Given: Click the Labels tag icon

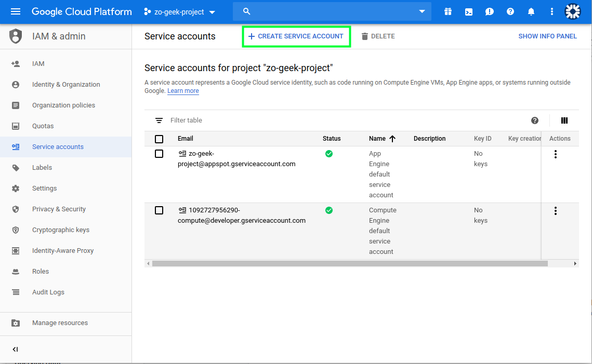Looking at the screenshot, I should point(16,168).
